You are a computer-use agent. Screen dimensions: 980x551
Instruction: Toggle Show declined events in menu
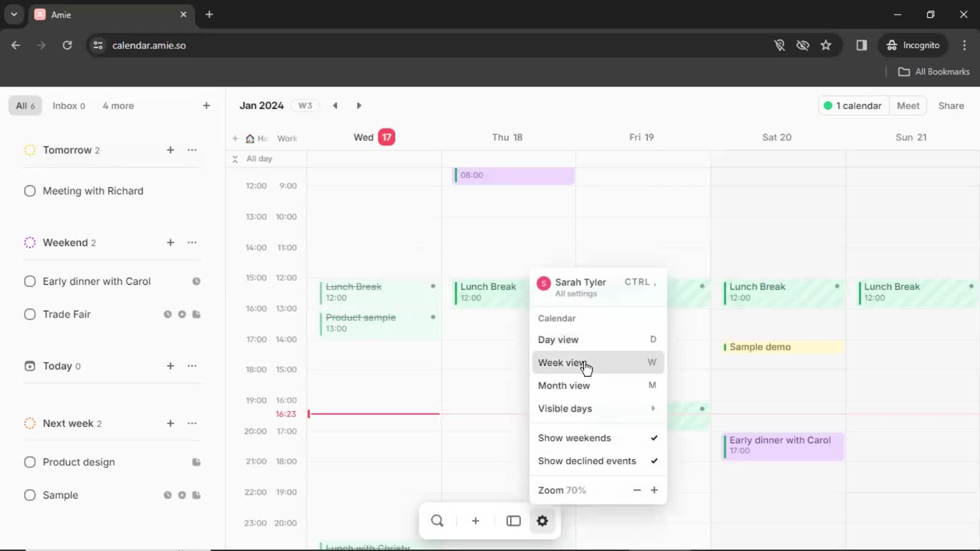[597, 461]
